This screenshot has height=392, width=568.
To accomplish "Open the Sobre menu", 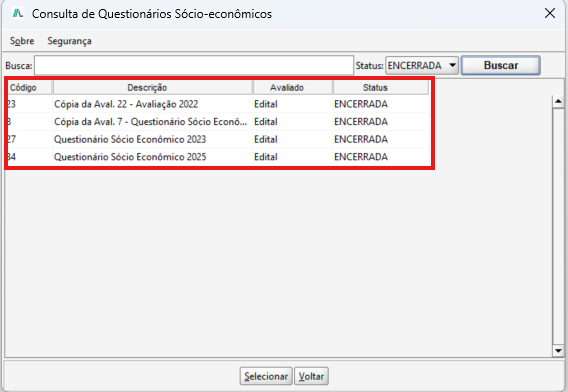I will point(22,41).
